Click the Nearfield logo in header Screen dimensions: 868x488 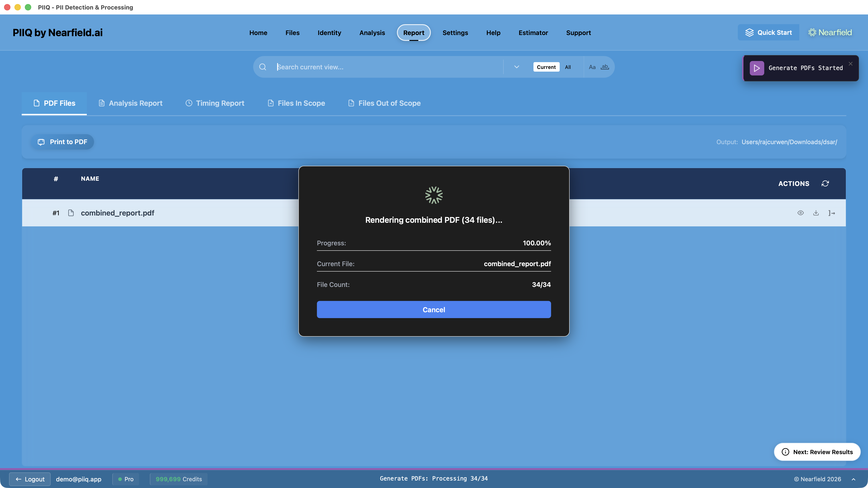pyautogui.click(x=830, y=32)
